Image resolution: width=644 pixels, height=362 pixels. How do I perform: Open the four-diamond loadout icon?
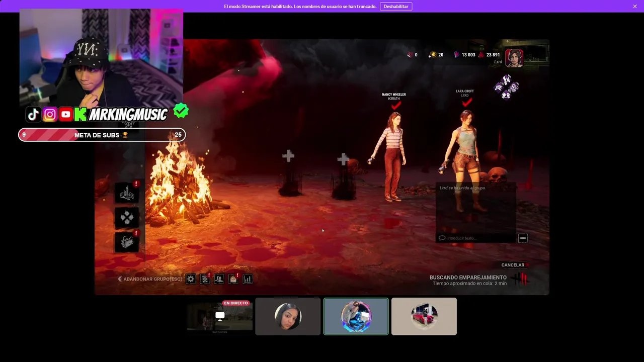127,218
